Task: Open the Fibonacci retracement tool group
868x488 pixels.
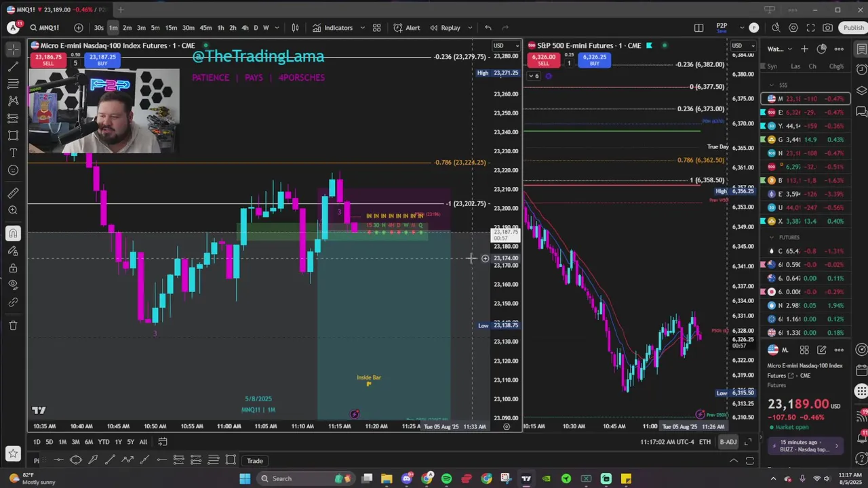Action: coord(13,83)
